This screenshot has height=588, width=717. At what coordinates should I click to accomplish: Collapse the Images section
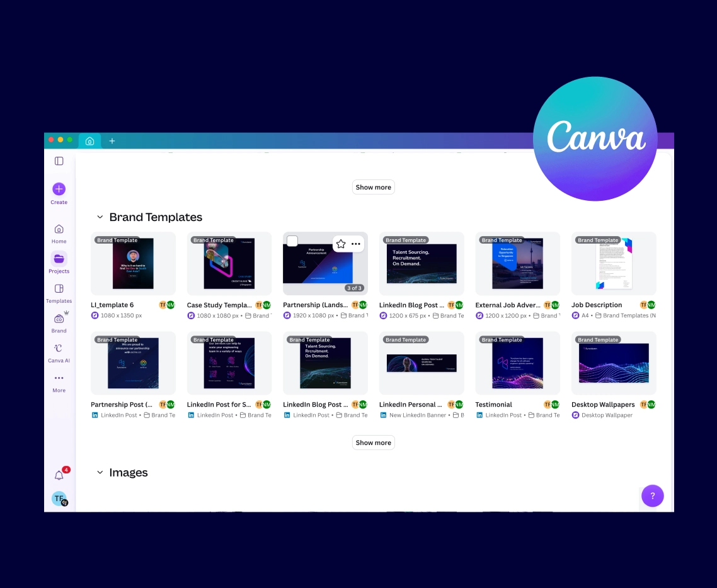click(x=100, y=472)
